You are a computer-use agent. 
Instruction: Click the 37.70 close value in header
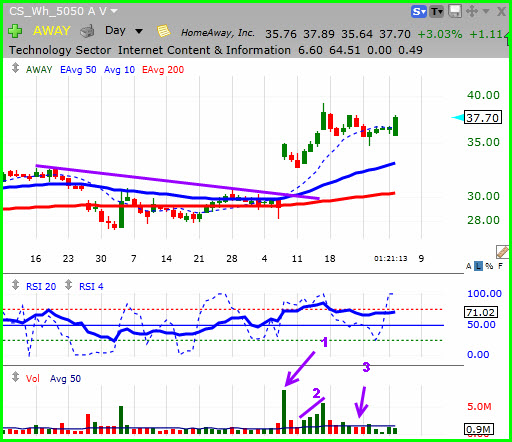395,34
